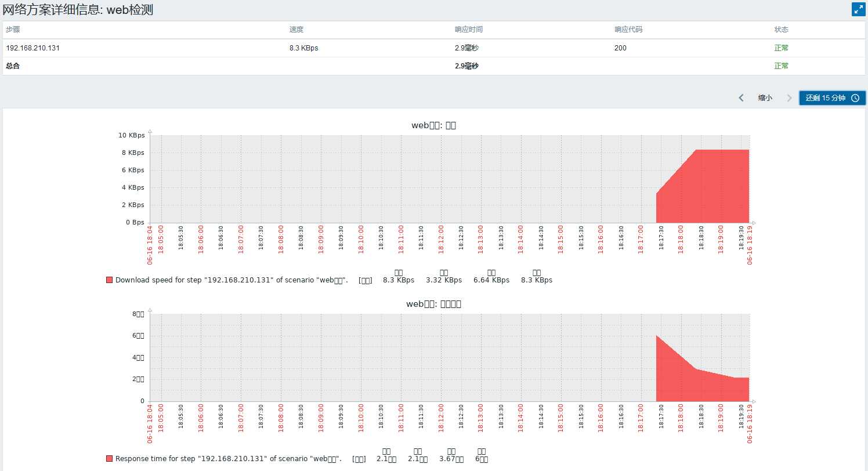868x471 pixels.
Task: Toggle fullscreen mode icon at top right
Action: pyautogui.click(x=858, y=9)
